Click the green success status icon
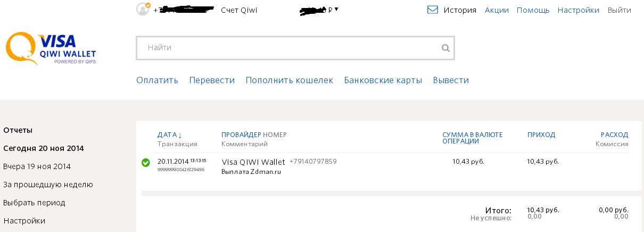Screen dimensions: 644x232 pos(145,163)
